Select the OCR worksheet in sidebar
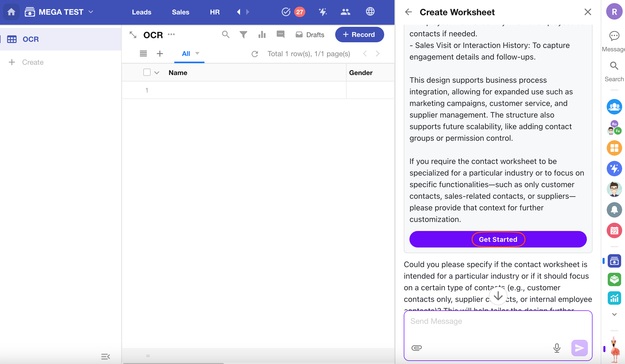This screenshot has width=625, height=364. [31, 39]
